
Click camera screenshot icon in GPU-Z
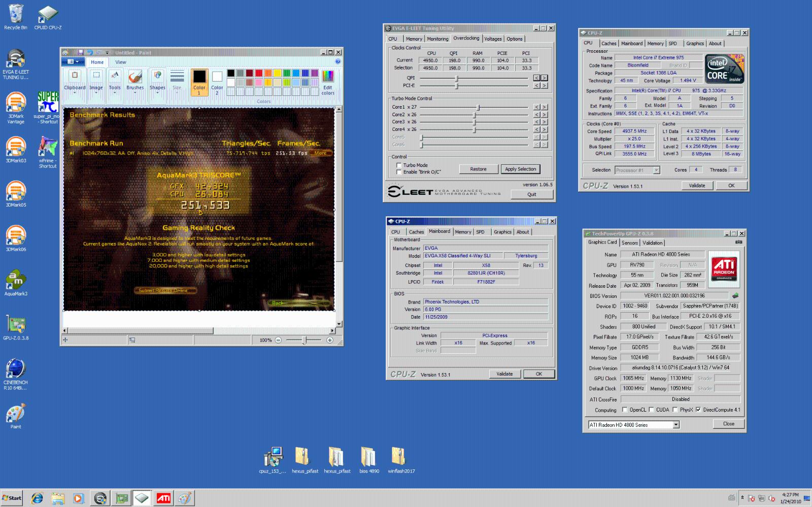[738, 242]
